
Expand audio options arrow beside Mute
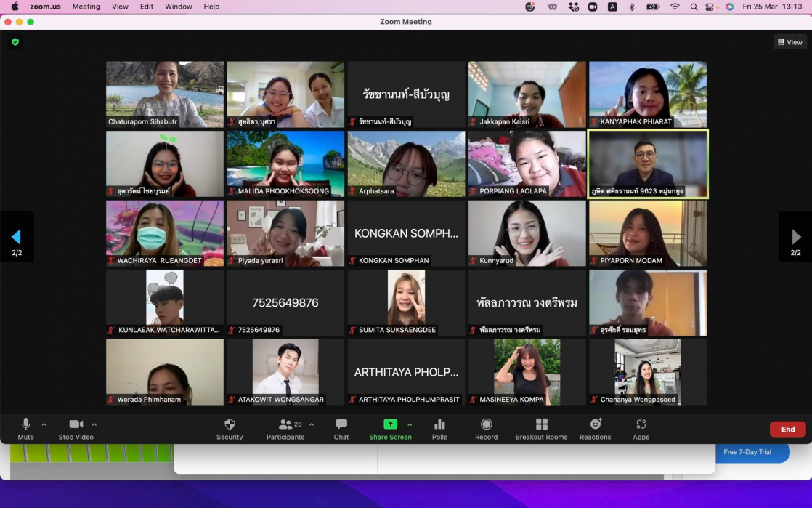coord(44,424)
